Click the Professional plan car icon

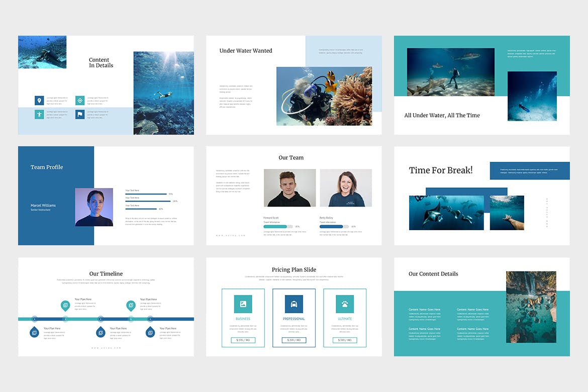294,304
